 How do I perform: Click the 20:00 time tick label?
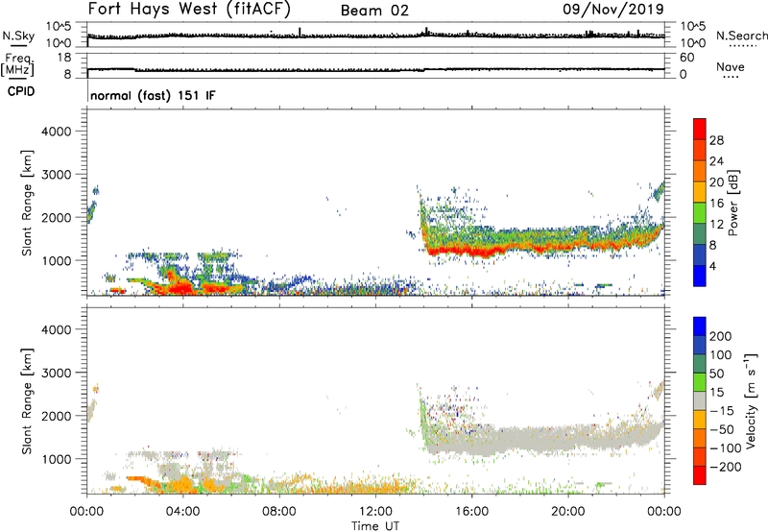(567, 512)
